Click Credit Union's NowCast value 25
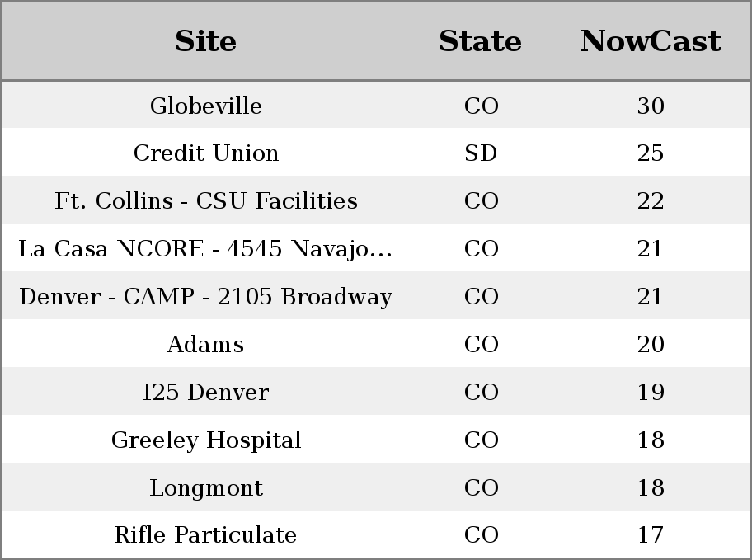The height and width of the screenshot is (560, 752). pos(651,153)
